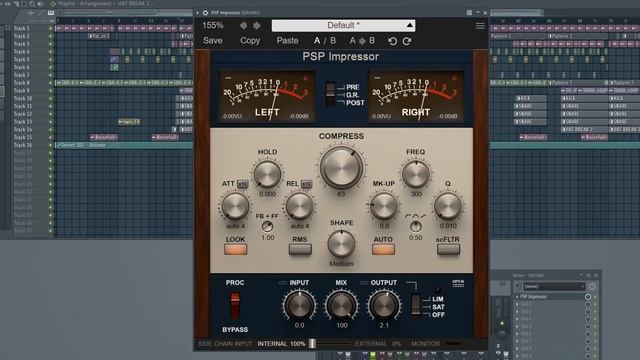Toggle the link icon next to OUTPUT

(x=363, y=283)
